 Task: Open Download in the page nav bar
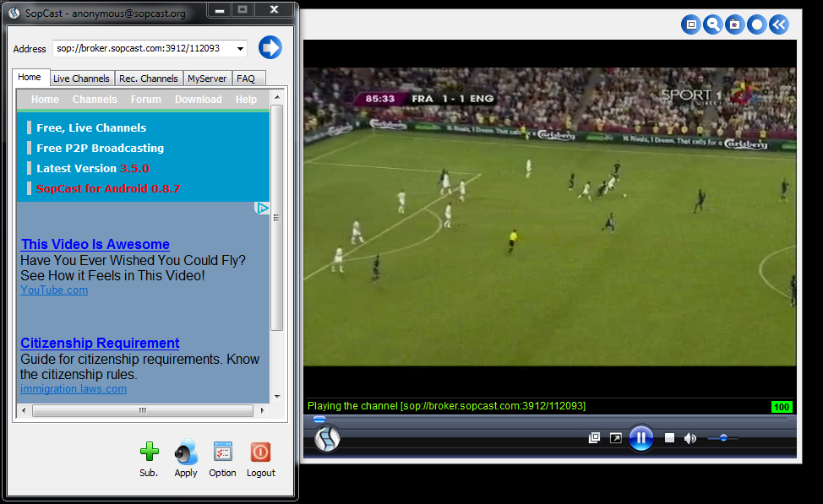click(199, 99)
